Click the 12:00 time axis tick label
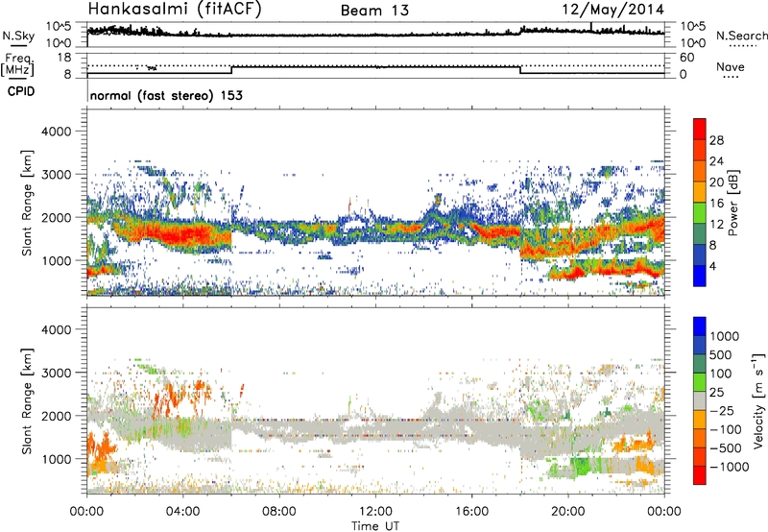This screenshot has height=532, width=768. (375, 512)
